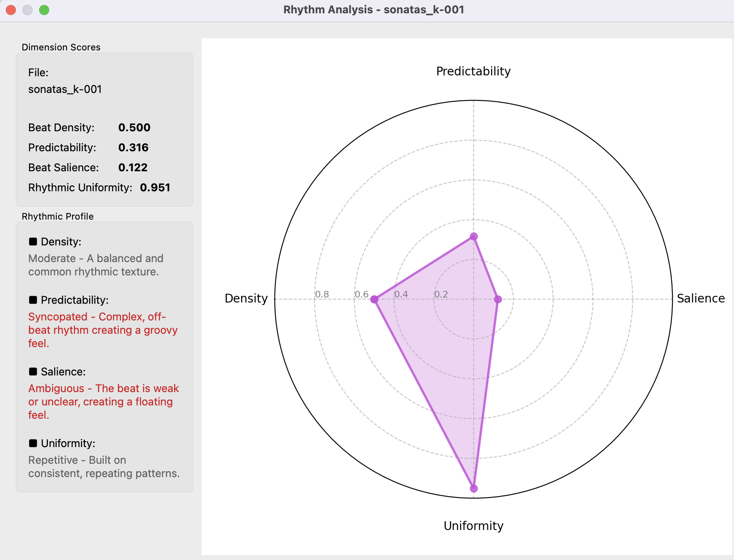Click the Uniformity axis label below the chart

click(x=473, y=526)
